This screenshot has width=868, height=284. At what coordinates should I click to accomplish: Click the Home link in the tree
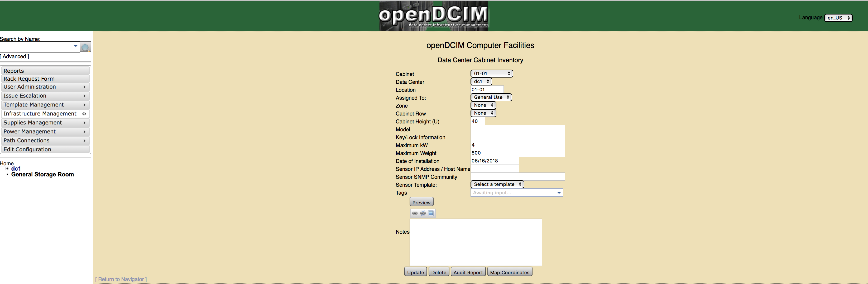[x=7, y=163]
